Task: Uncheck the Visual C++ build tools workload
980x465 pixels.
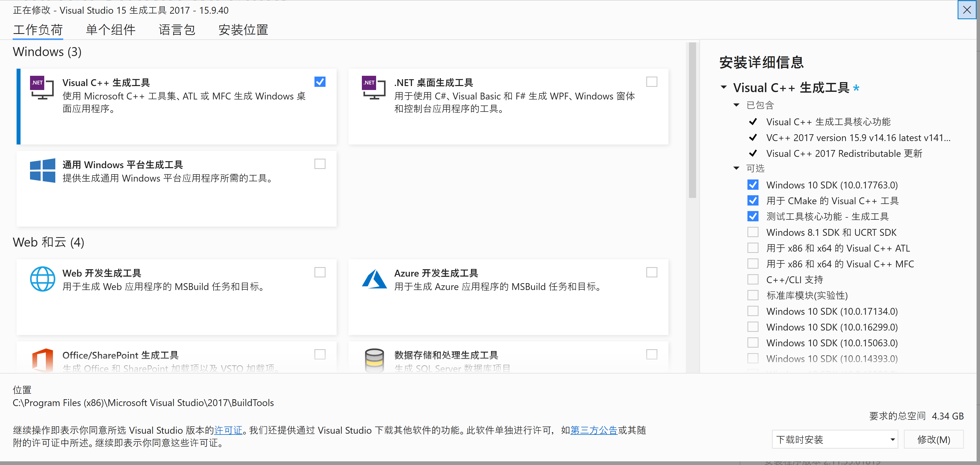Action: [x=319, y=82]
